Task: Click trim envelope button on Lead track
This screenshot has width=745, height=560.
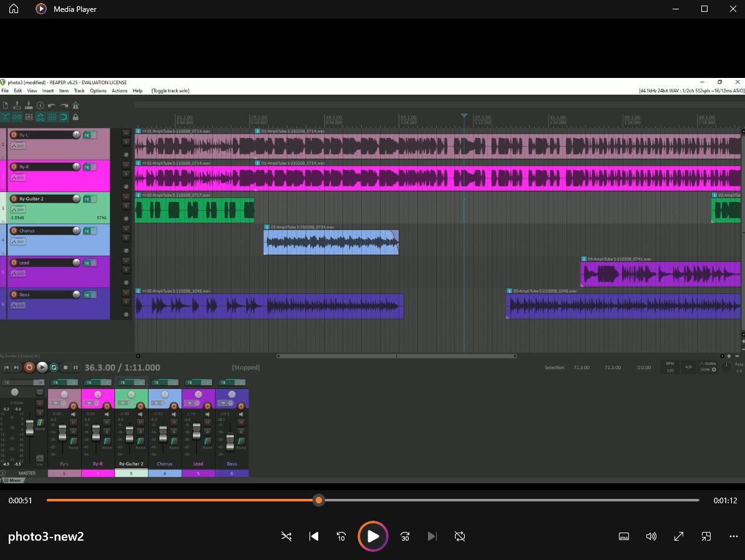Action: point(18,274)
